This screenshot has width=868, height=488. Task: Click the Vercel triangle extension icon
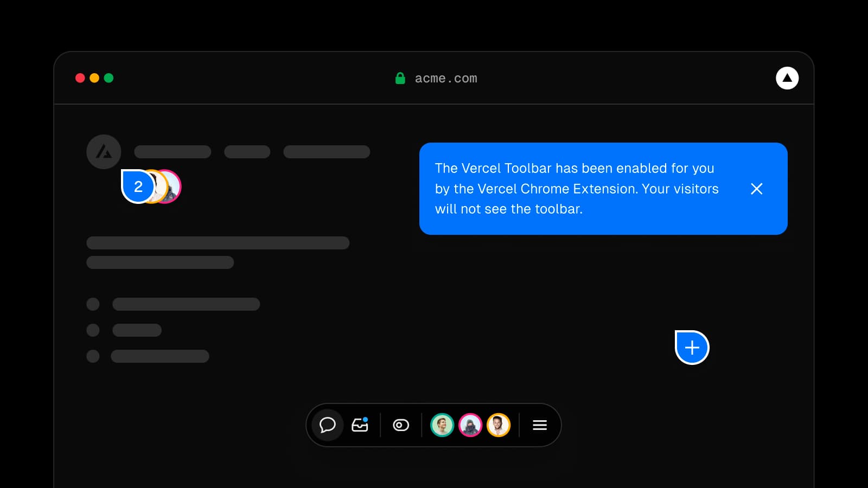point(787,78)
